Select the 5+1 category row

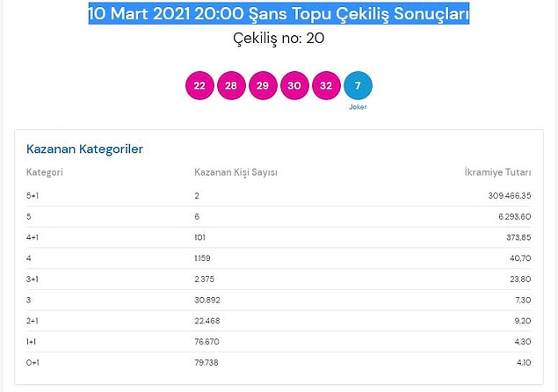click(x=279, y=195)
